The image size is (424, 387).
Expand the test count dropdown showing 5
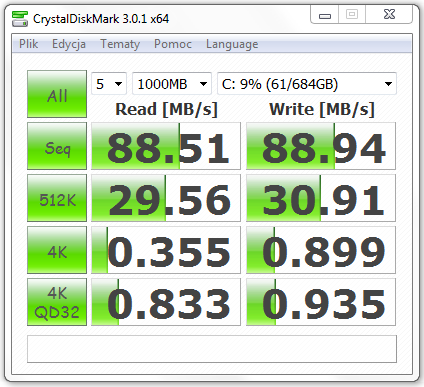[x=109, y=84]
